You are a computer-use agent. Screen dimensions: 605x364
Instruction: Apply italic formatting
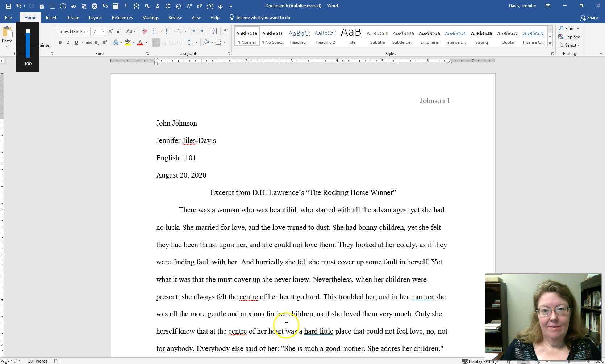pos(68,42)
